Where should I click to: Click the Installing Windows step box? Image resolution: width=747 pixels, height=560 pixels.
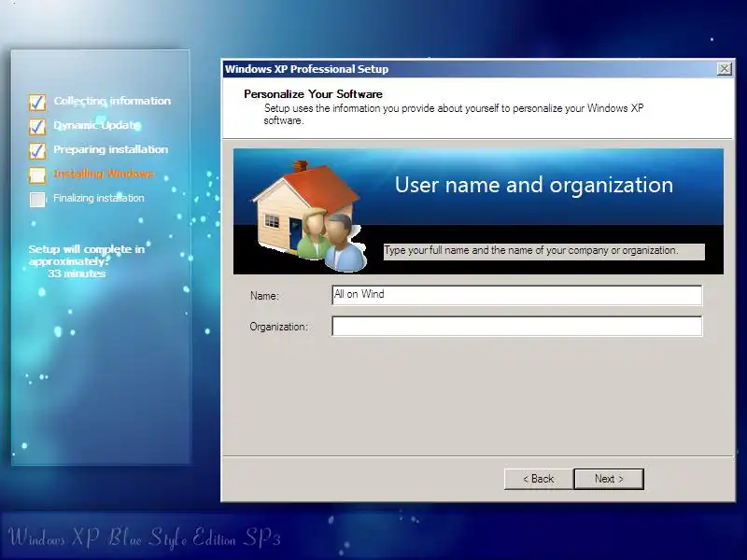pyautogui.click(x=37, y=175)
